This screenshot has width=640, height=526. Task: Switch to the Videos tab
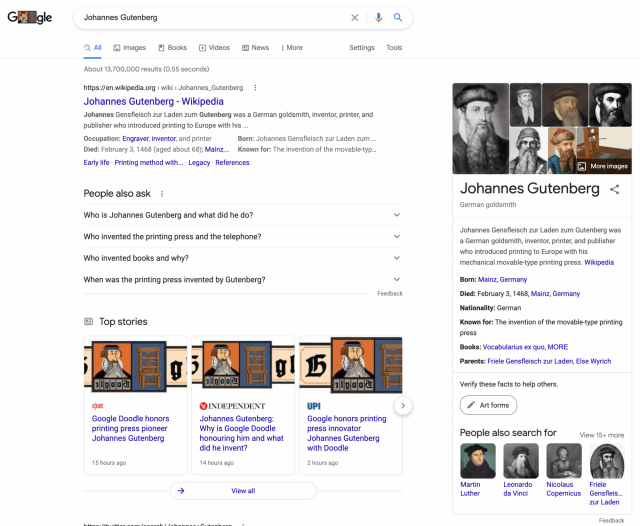tap(214, 48)
